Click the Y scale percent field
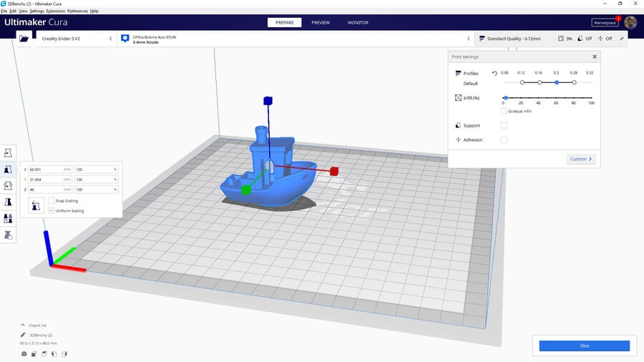Screen dimensions: 644x362 (97, 180)
